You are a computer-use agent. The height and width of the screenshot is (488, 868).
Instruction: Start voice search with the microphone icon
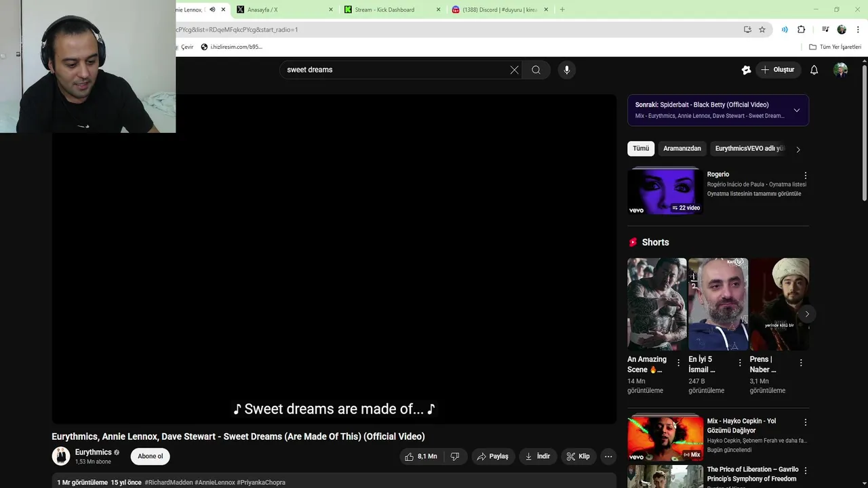[567, 70]
